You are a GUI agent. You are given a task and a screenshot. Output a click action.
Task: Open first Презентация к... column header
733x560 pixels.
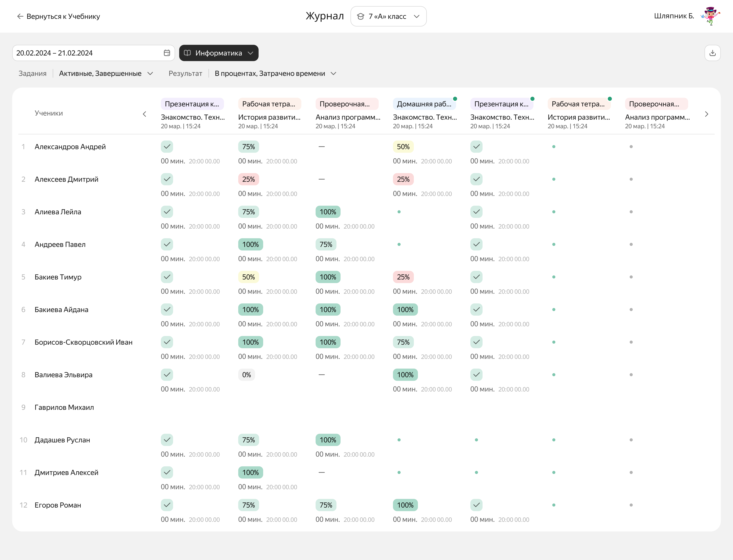(x=192, y=104)
